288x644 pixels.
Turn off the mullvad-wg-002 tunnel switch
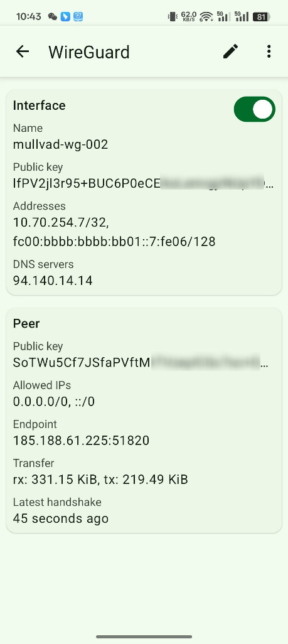[x=254, y=109]
